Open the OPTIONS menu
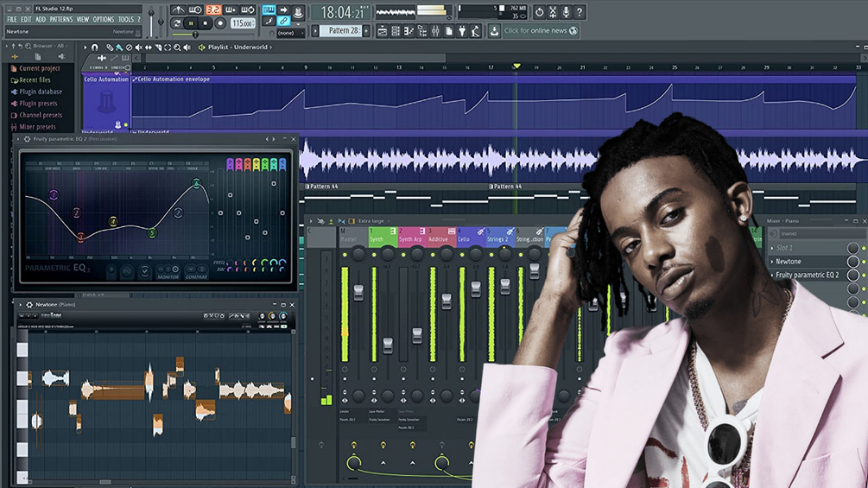 tap(103, 19)
